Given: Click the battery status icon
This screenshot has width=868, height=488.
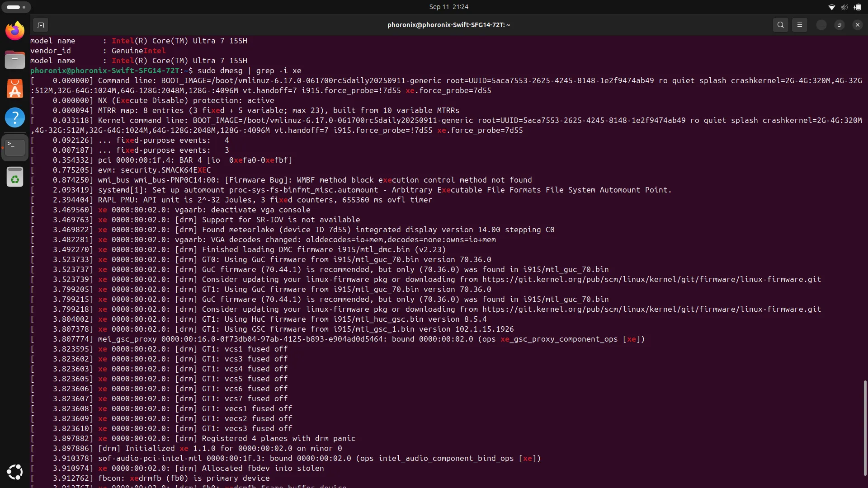Looking at the screenshot, I should click(858, 7).
